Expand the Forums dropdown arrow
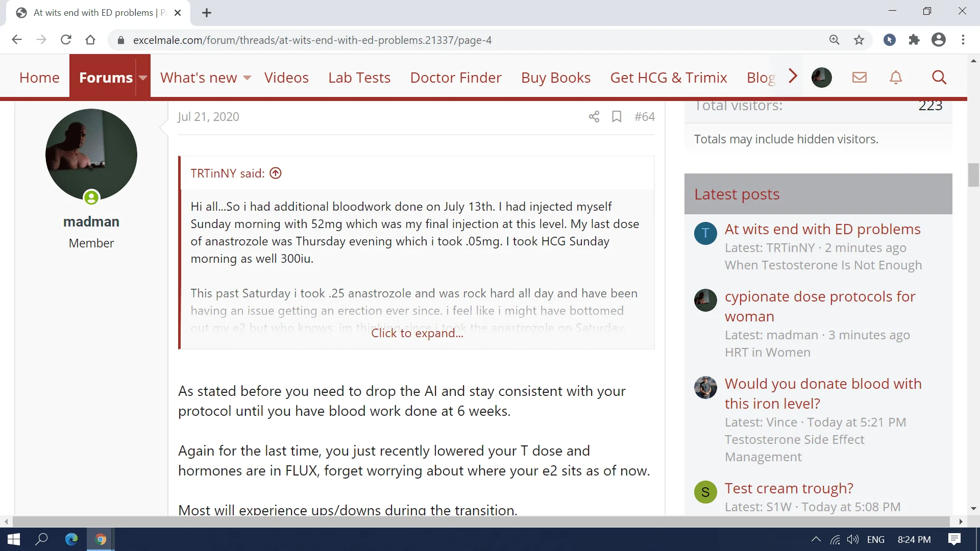 click(143, 78)
